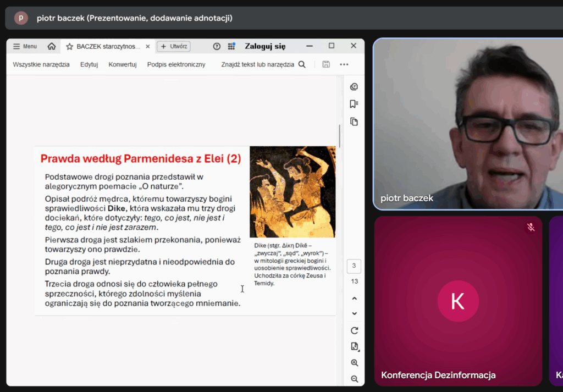
Task: Click Zaloguj się to sign in
Action: click(x=265, y=46)
